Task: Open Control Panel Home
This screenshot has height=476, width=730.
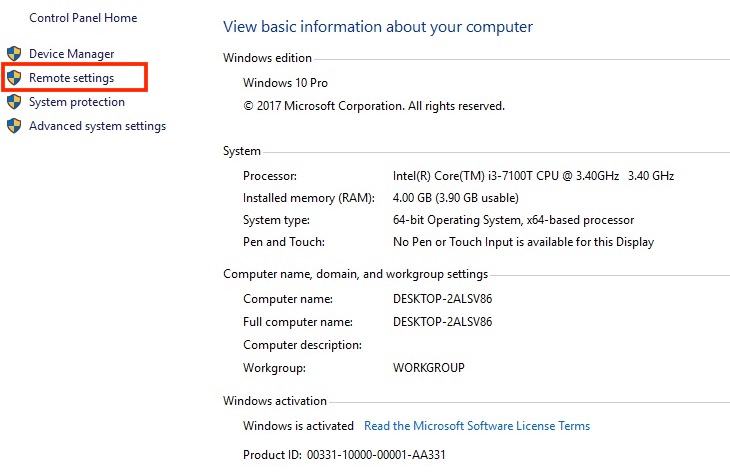Action: [x=83, y=18]
